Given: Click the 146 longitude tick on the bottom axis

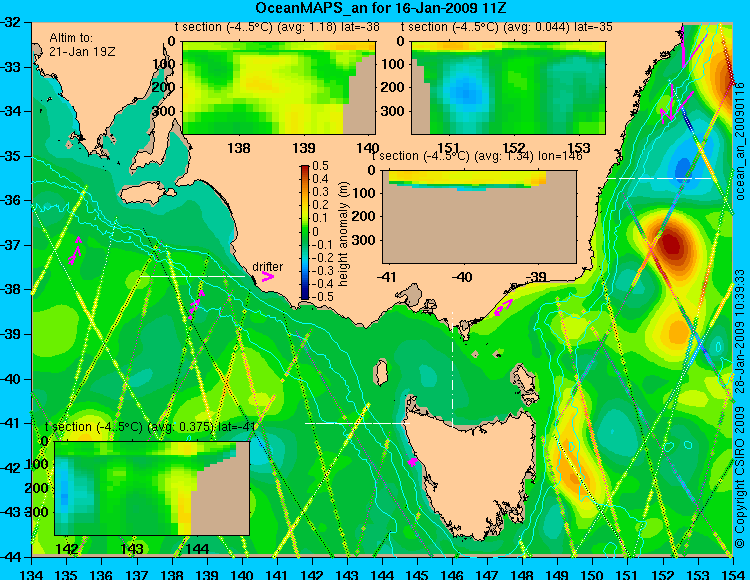Looking at the screenshot, I should tap(452, 574).
